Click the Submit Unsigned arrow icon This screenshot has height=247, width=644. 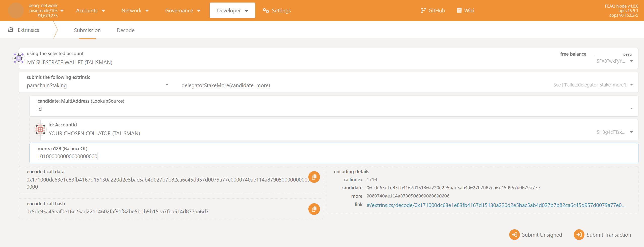(515, 235)
